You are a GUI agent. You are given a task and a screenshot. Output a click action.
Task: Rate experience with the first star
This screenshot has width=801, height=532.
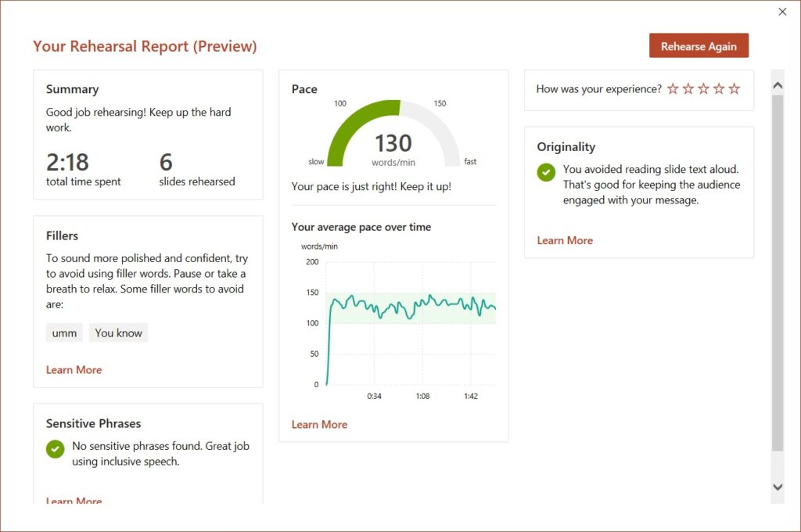673,89
